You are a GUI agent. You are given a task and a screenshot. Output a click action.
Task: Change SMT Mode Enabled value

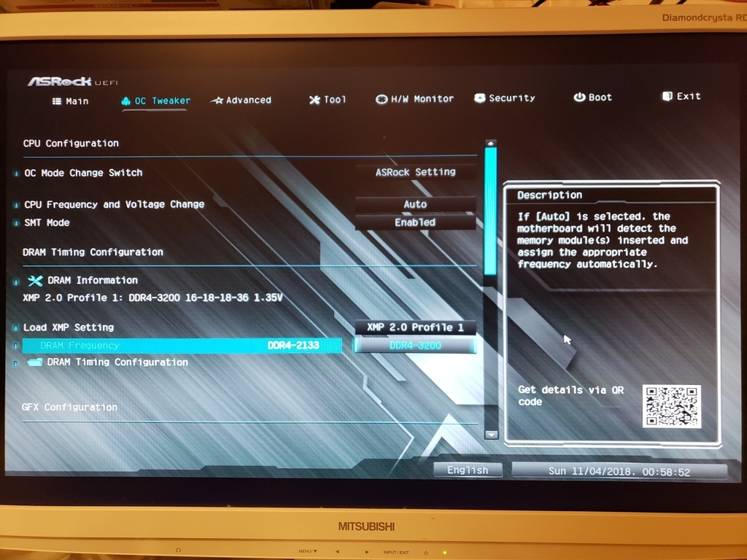(415, 222)
